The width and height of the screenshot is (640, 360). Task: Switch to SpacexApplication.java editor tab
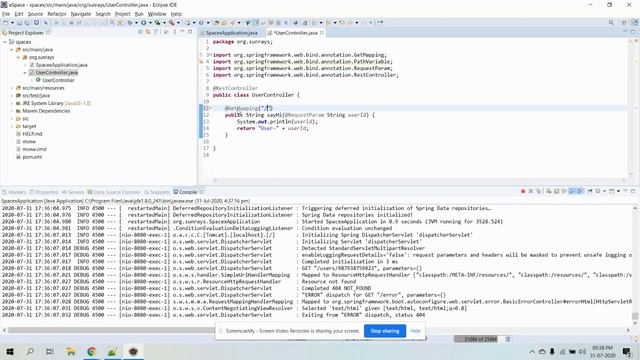[x=231, y=33]
